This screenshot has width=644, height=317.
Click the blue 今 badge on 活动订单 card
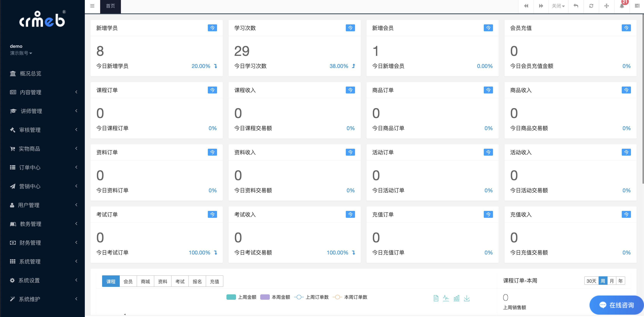pos(488,152)
